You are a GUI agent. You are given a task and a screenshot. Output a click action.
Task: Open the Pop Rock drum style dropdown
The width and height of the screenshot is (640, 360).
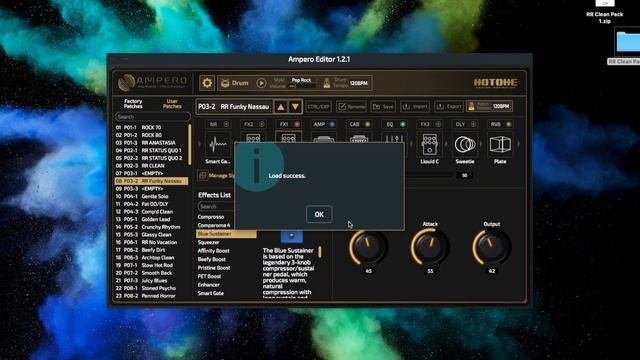coord(301,80)
